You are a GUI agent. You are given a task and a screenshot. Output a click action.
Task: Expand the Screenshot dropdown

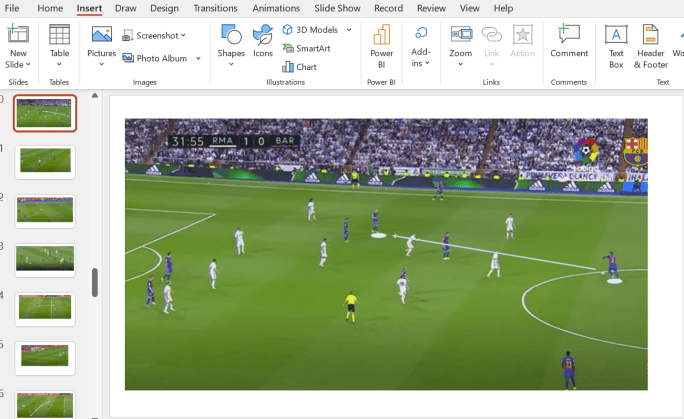coord(184,35)
